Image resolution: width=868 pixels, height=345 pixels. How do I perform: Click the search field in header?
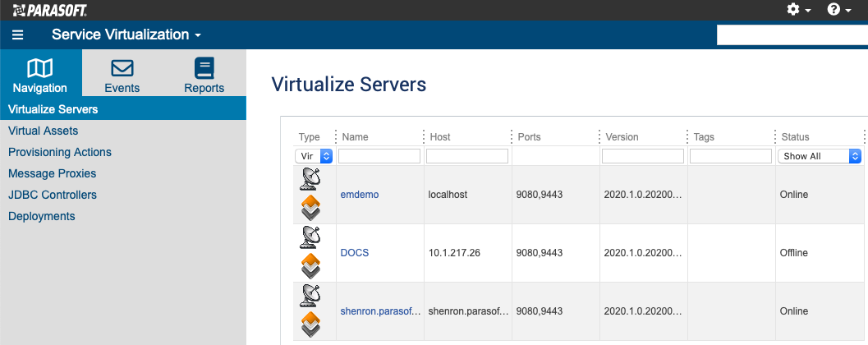pos(792,34)
